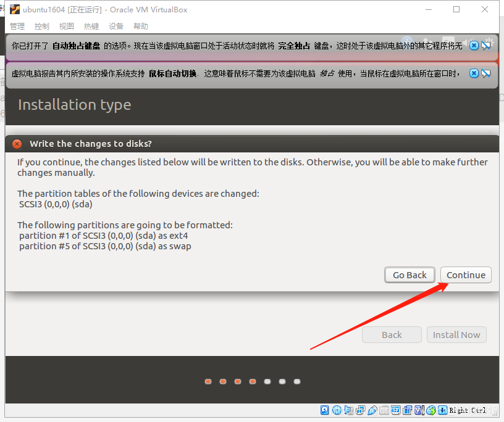
Task: Open the audio indicator in VirtualBox status bar
Action: coord(348,410)
